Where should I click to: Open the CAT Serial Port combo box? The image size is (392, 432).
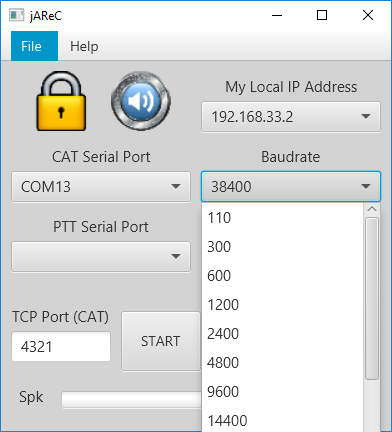point(101,187)
